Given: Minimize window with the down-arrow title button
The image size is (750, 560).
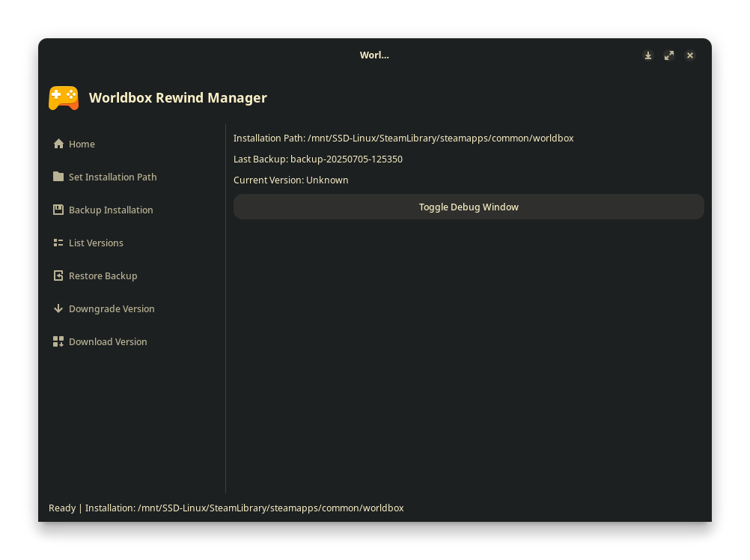Looking at the screenshot, I should tap(648, 55).
